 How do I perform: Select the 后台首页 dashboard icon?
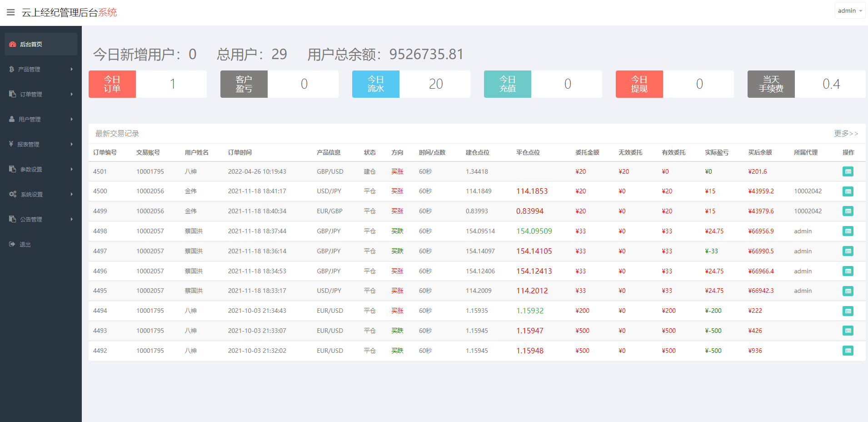point(12,44)
